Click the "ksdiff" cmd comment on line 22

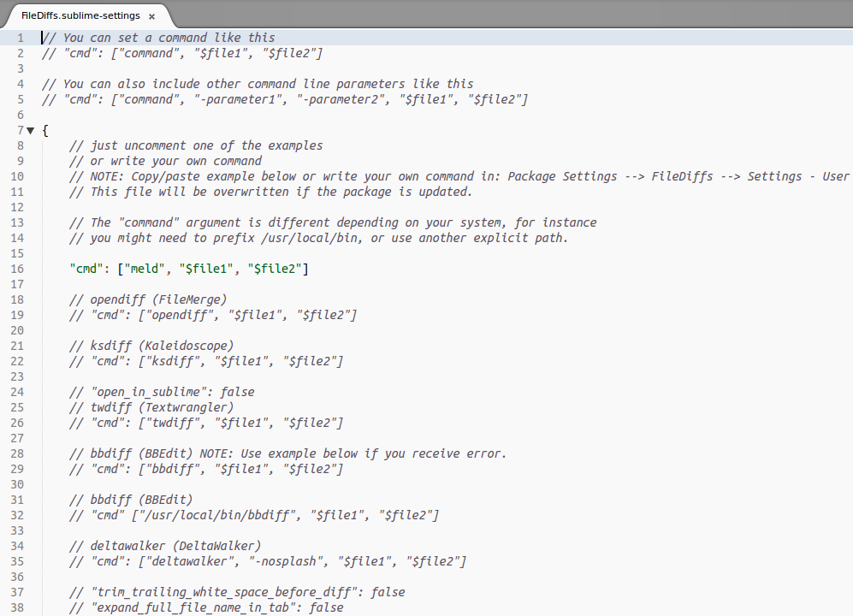point(206,361)
